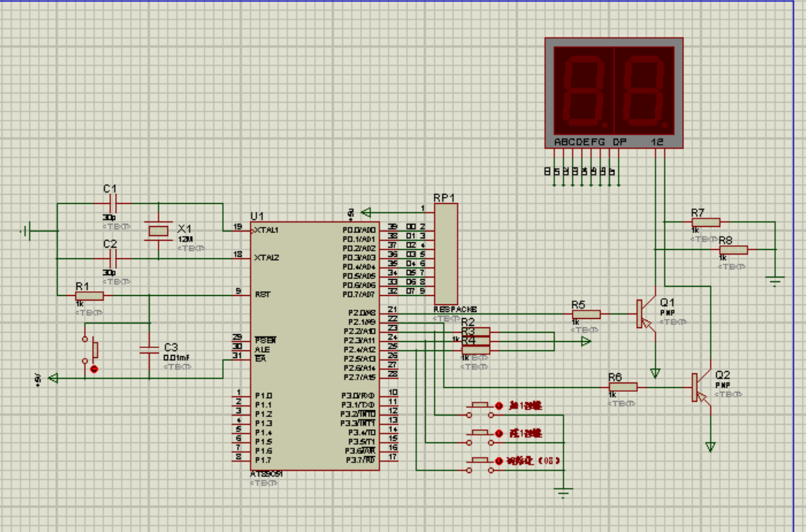
Task: Click the C3 reference label
Action: click(171, 347)
